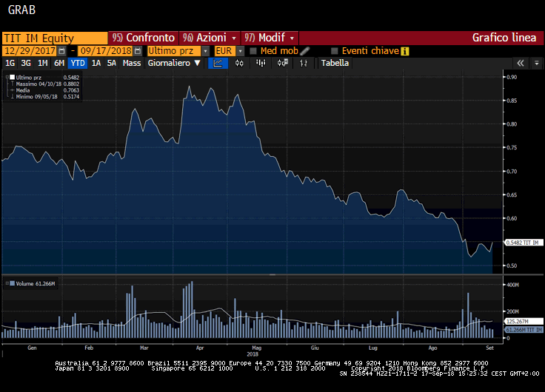This screenshot has height=392, width=545.
Task: Click the Apr label on time axis
Action: [x=200, y=348]
